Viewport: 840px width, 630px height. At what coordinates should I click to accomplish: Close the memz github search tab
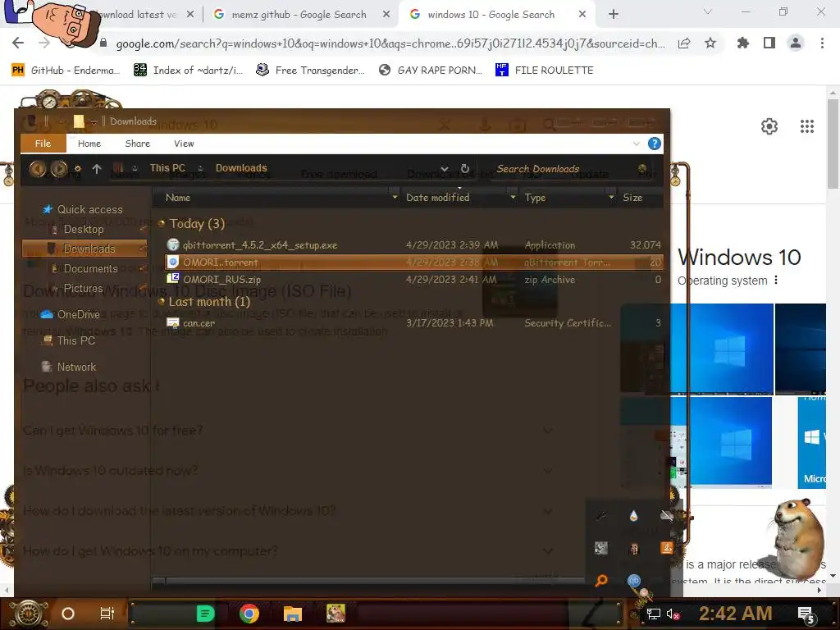pos(386,15)
